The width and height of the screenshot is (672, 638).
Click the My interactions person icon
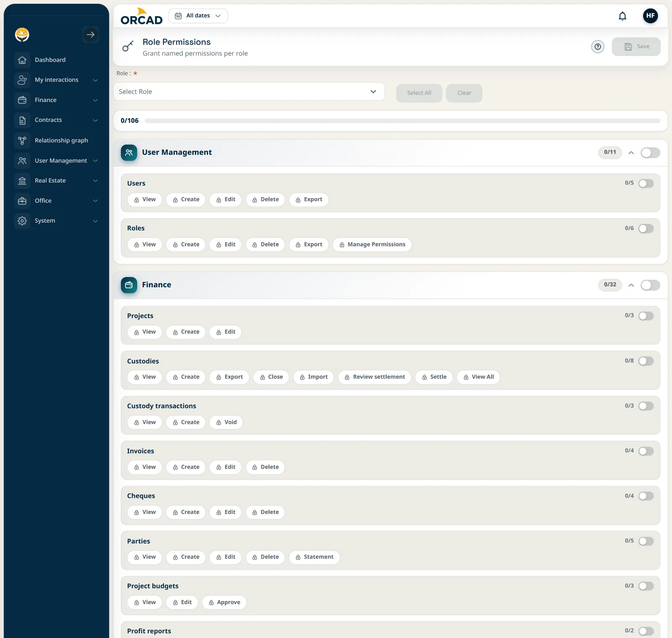click(22, 80)
